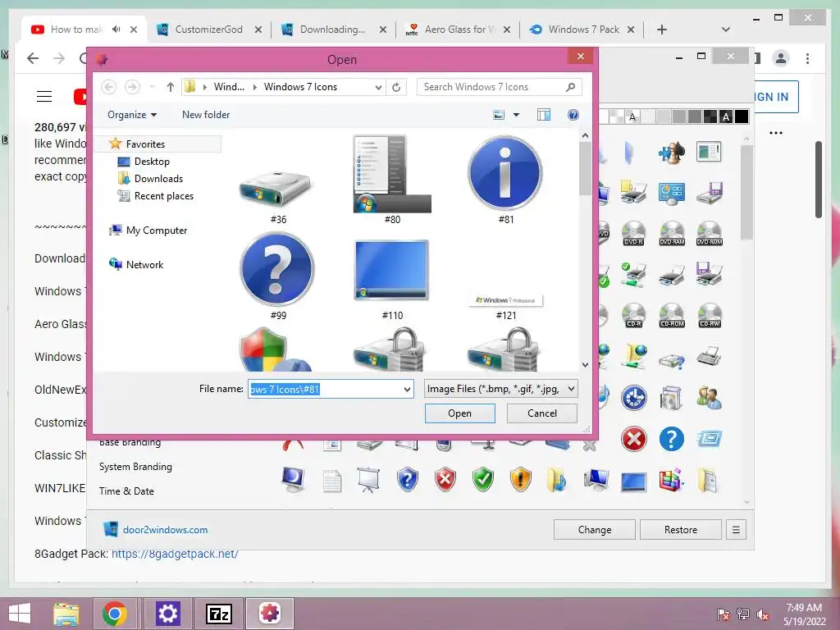Select the projector screen icon in CustomizerGod
This screenshot has width=840, height=630.
click(x=368, y=480)
